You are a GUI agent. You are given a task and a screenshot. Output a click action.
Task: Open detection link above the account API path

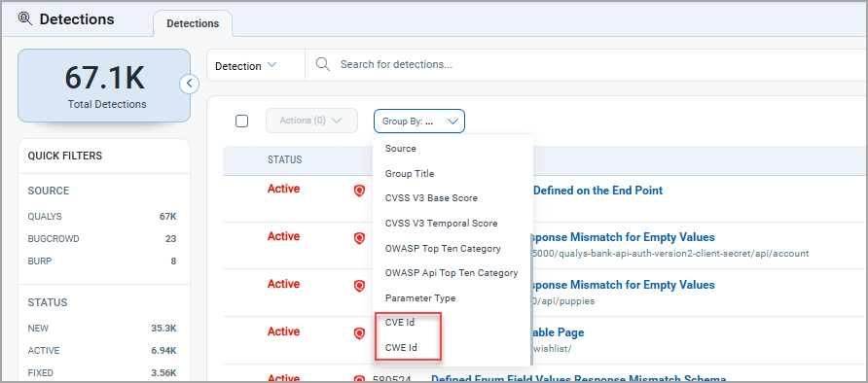pyautogui.click(x=624, y=237)
